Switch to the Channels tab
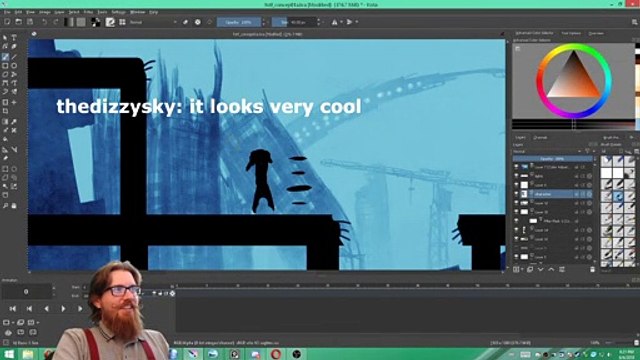 coord(540,138)
